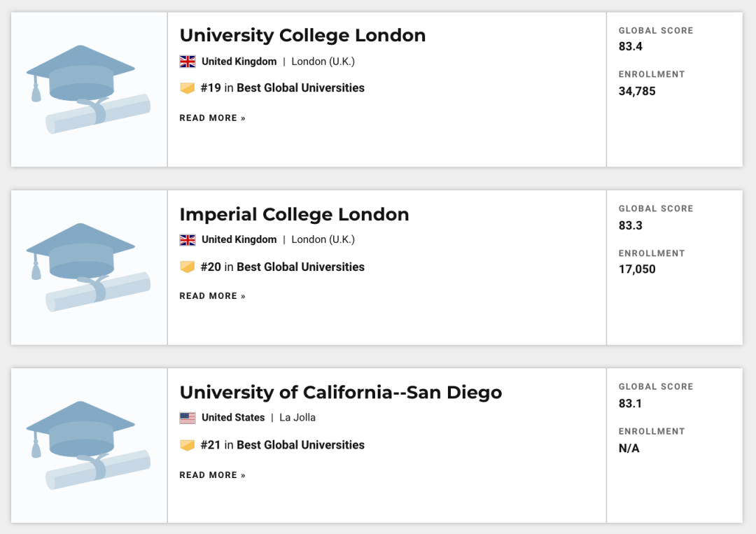Open Imperial College London title link
The image size is (756, 534).
pyautogui.click(x=294, y=214)
